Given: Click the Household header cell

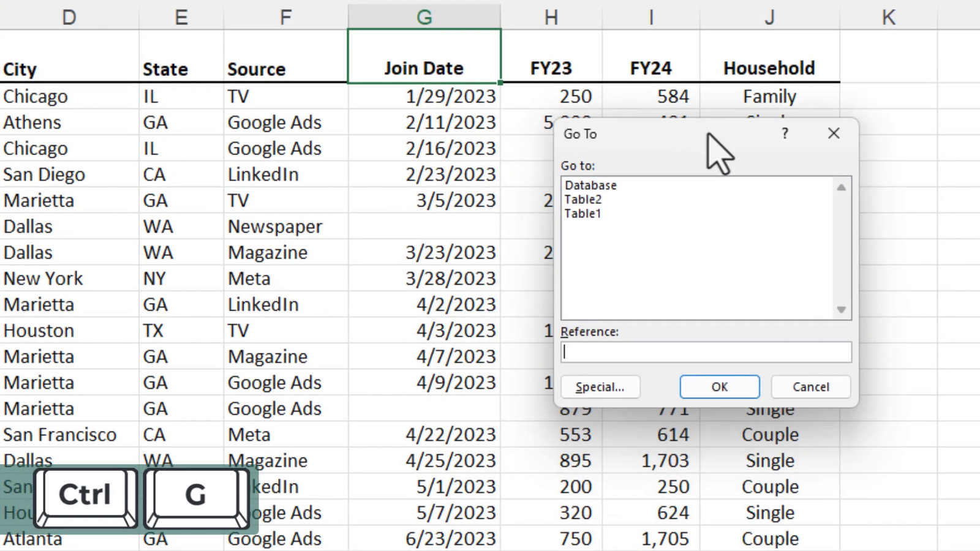Looking at the screenshot, I should 769,68.
